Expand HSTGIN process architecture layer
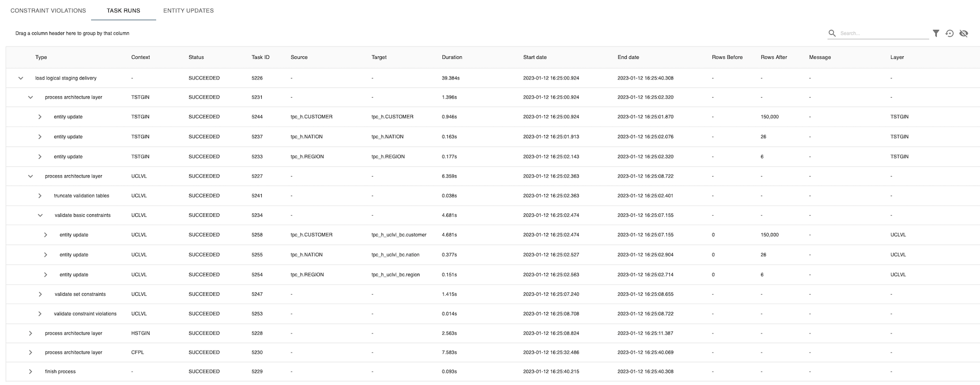This screenshot has height=385, width=980. pos(30,333)
